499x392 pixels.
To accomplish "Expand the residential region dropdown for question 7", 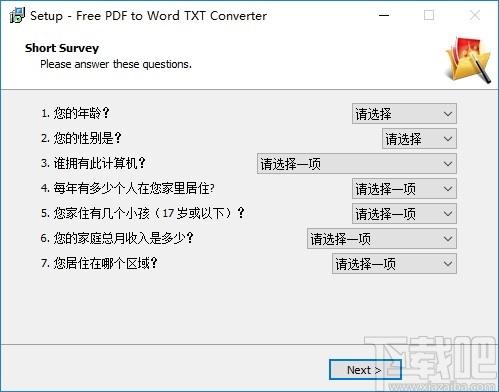I will [x=394, y=264].
